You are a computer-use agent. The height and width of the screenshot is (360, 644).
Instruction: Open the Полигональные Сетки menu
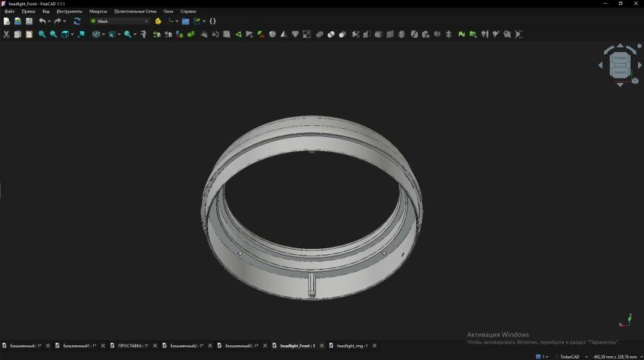click(135, 12)
